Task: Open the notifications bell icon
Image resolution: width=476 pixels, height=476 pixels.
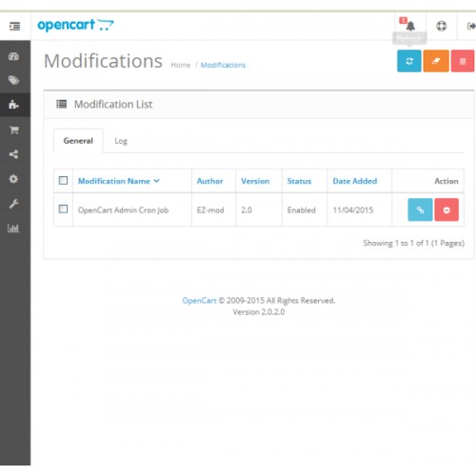Action: click(x=410, y=26)
